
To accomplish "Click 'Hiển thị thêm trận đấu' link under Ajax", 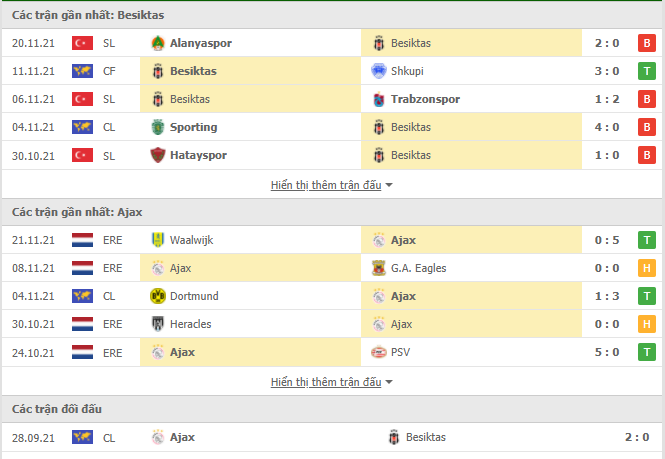I will click(x=326, y=382).
